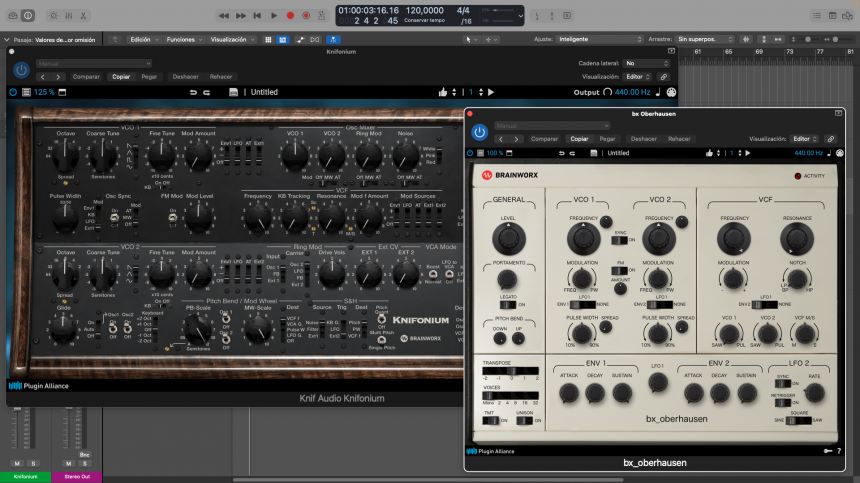Open help question mark in bx Oberhausen
Screen dimensions: 860x483
839,451
